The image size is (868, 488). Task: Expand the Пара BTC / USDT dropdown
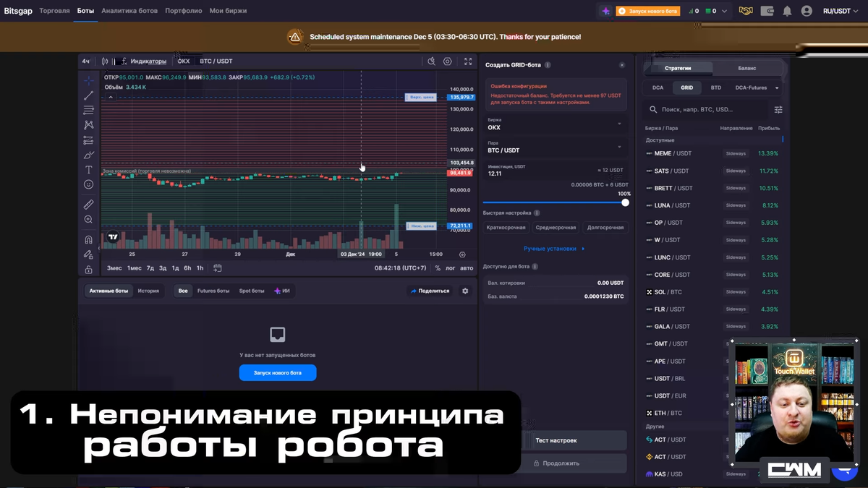pyautogui.click(x=555, y=147)
